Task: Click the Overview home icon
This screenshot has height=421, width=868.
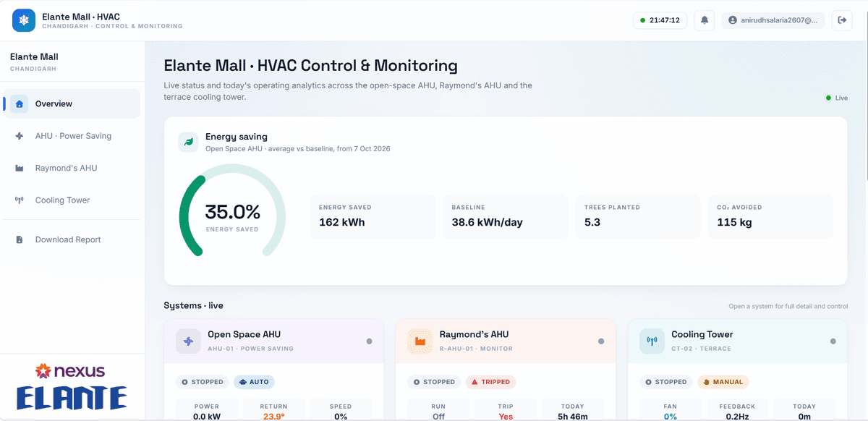Action: pos(20,103)
